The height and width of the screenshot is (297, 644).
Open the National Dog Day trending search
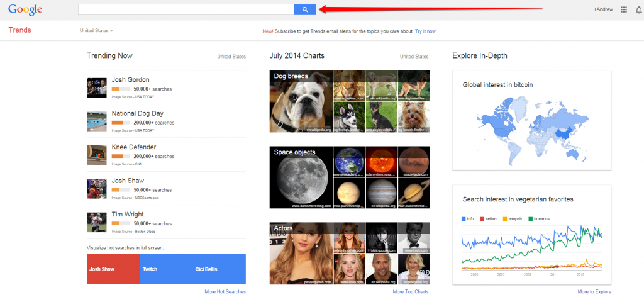pos(137,113)
